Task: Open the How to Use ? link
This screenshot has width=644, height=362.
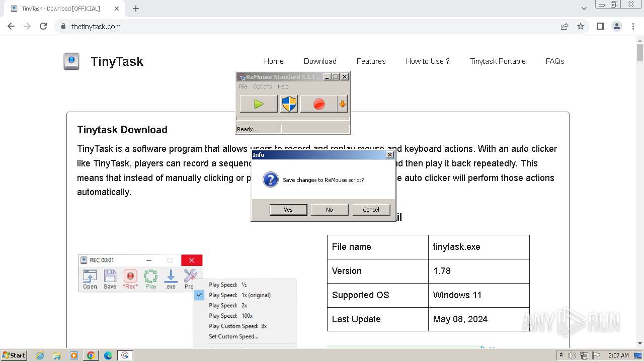Action: (x=428, y=61)
